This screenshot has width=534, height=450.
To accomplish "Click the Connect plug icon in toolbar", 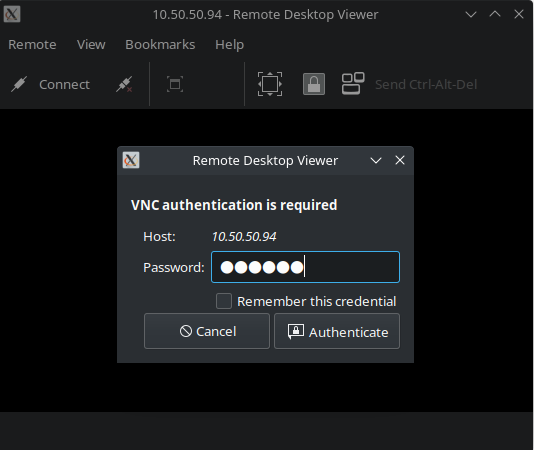I will (19, 84).
